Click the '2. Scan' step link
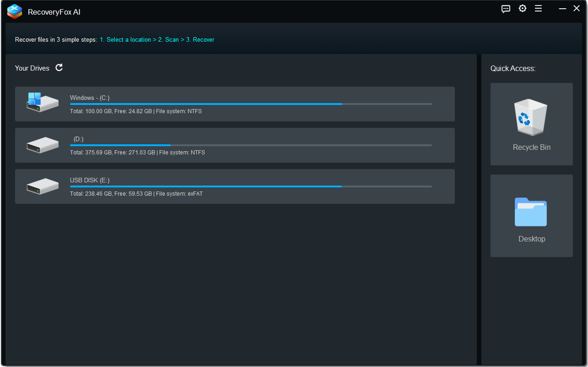The image size is (588, 367). pyautogui.click(x=168, y=39)
